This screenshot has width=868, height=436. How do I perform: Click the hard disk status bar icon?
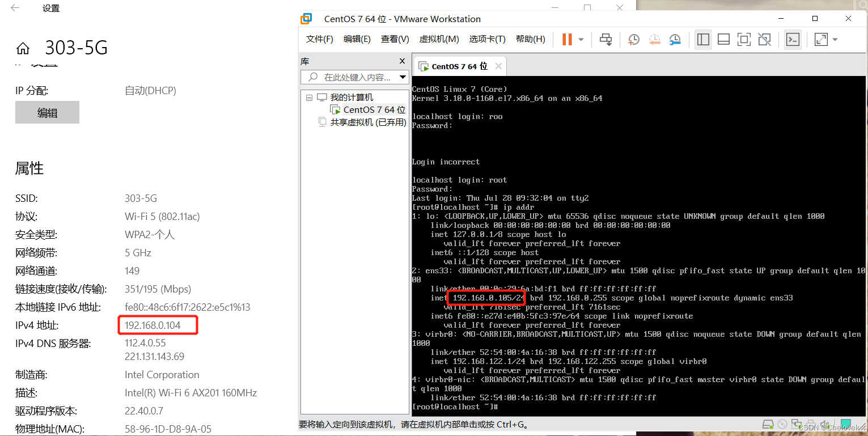pyautogui.click(x=768, y=424)
